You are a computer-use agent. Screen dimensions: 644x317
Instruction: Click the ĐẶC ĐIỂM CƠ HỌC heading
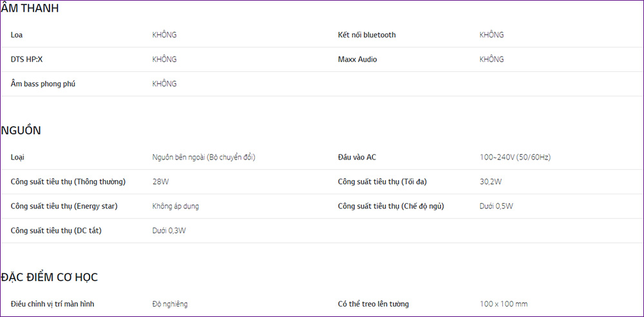click(x=50, y=278)
